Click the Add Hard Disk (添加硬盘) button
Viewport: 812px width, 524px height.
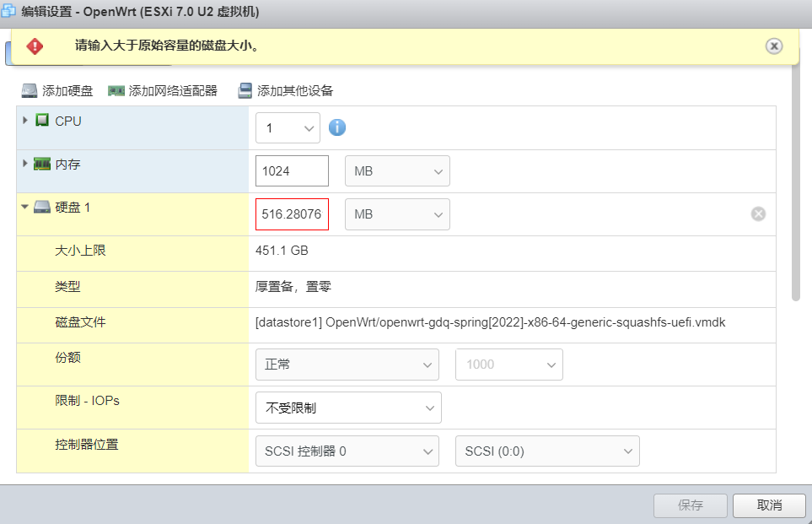coord(57,90)
